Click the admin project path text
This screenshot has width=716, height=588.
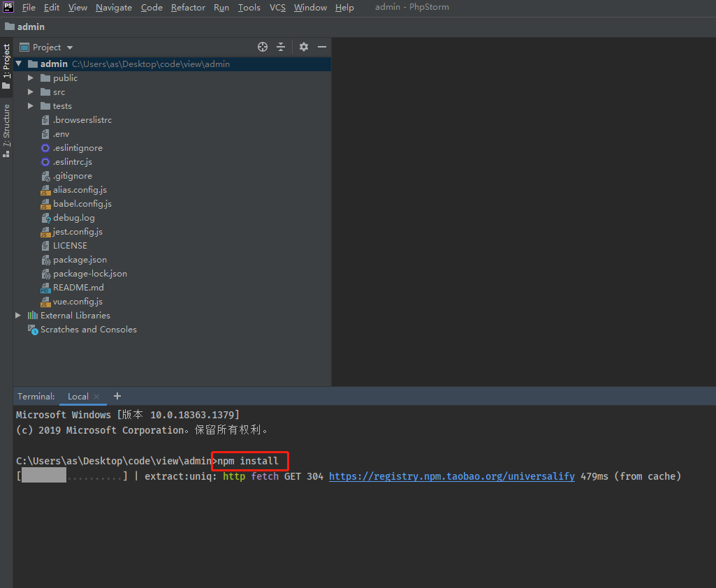tap(151, 64)
